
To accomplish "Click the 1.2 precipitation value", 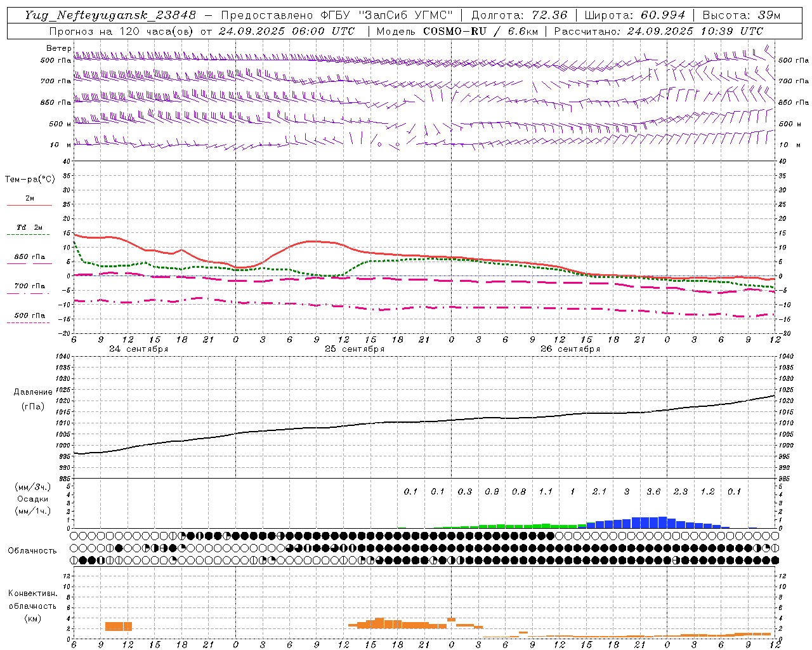I will pyautogui.click(x=707, y=492).
